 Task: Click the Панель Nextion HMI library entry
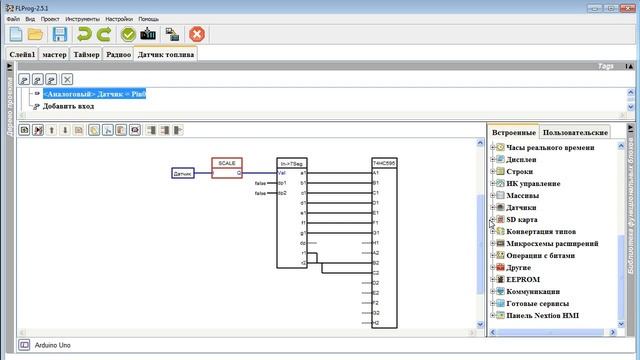[x=542, y=316]
